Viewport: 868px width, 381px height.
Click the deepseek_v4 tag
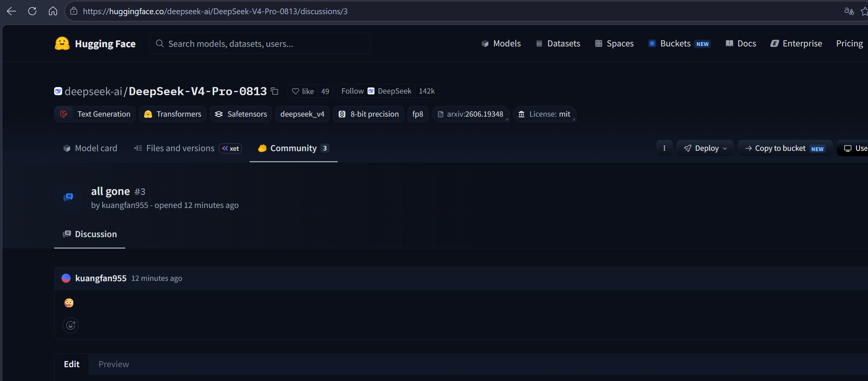tap(302, 114)
